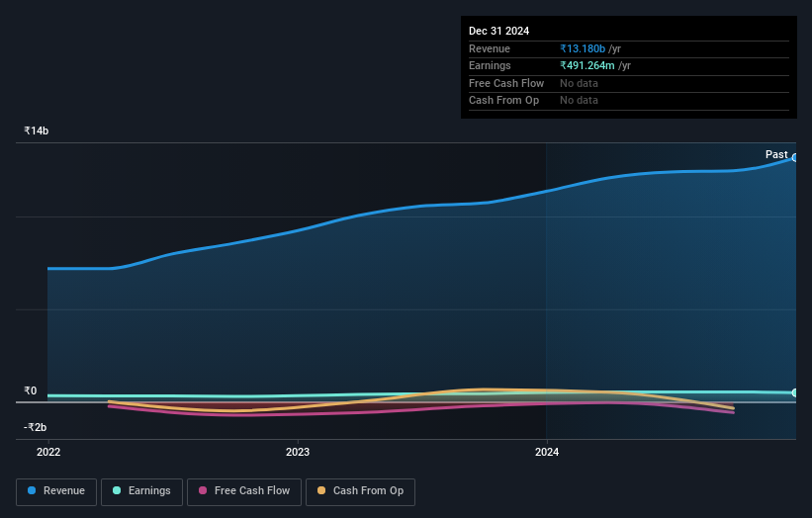Click the Free Cash Flow tooltip row label

(x=506, y=83)
